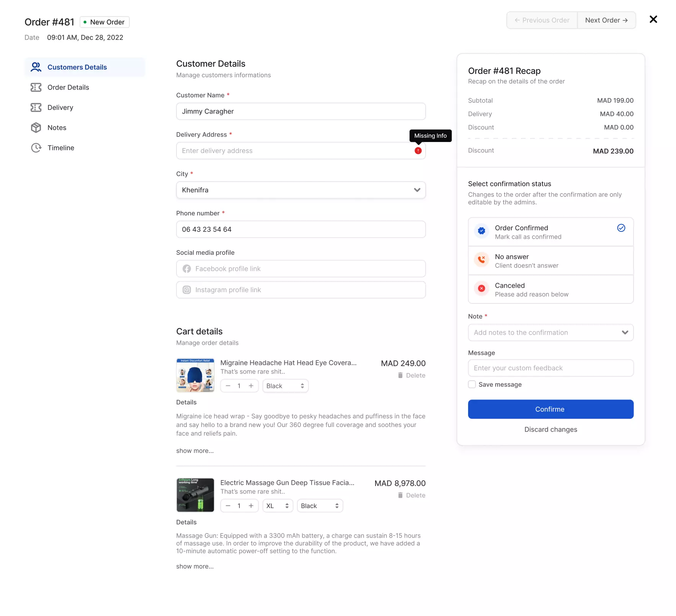Enable the Save message checkbox
This screenshot has height=616, width=676.
[472, 385]
